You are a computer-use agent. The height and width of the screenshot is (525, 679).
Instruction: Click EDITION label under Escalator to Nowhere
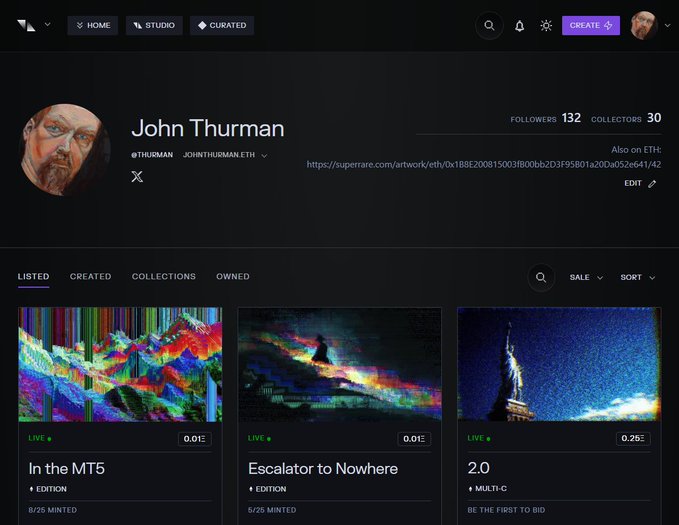pyautogui.click(x=267, y=489)
